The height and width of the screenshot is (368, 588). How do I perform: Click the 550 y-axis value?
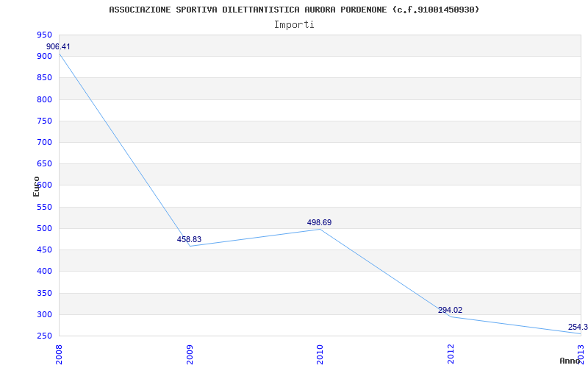44,207
